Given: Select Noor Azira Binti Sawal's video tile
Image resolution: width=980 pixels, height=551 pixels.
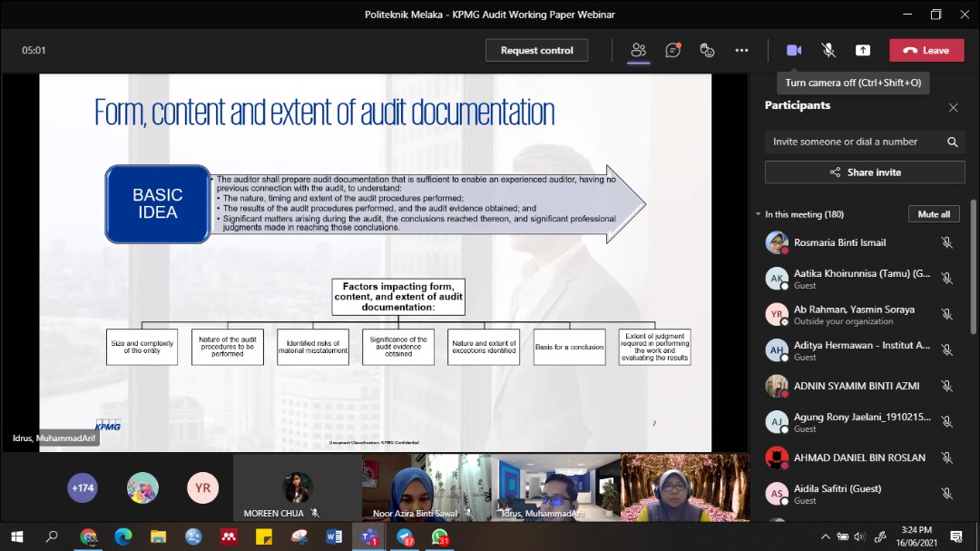Looking at the screenshot, I should pyautogui.click(x=426, y=487).
